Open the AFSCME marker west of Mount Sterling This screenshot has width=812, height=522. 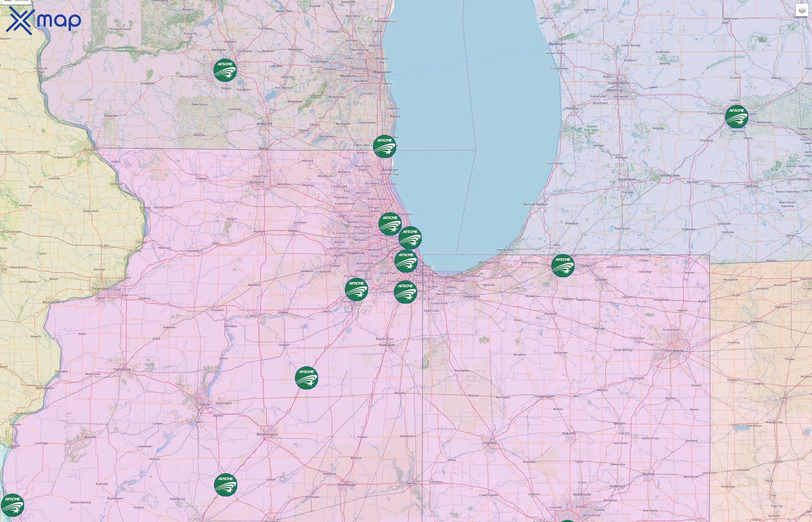(x=12, y=505)
